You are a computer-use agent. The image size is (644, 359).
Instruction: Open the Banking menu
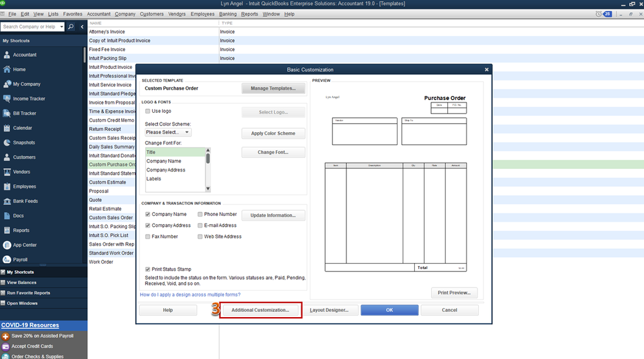(x=228, y=14)
